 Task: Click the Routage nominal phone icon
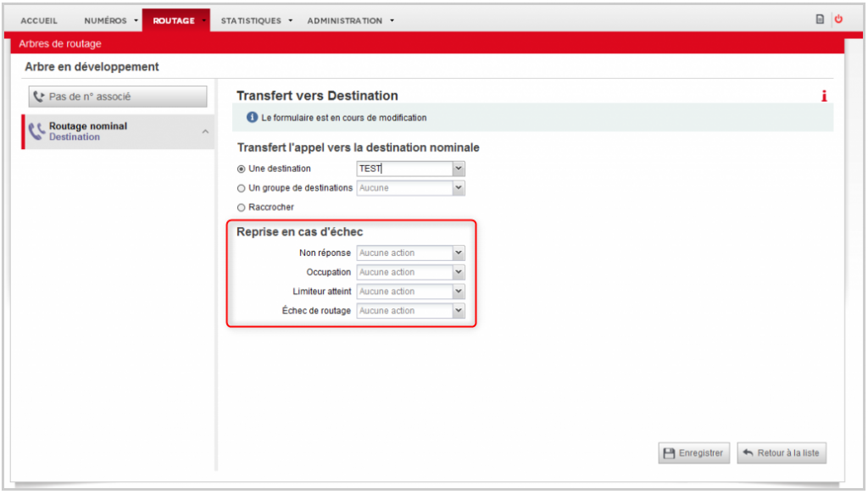[x=36, y=131]
